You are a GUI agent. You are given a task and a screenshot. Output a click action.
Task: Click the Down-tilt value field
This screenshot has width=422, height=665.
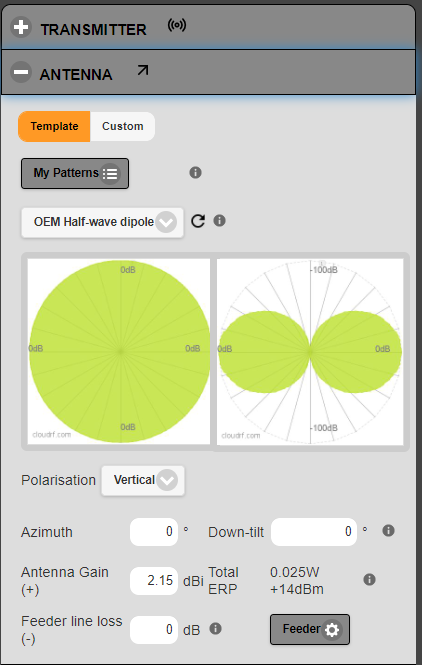[x=314, y=532]
